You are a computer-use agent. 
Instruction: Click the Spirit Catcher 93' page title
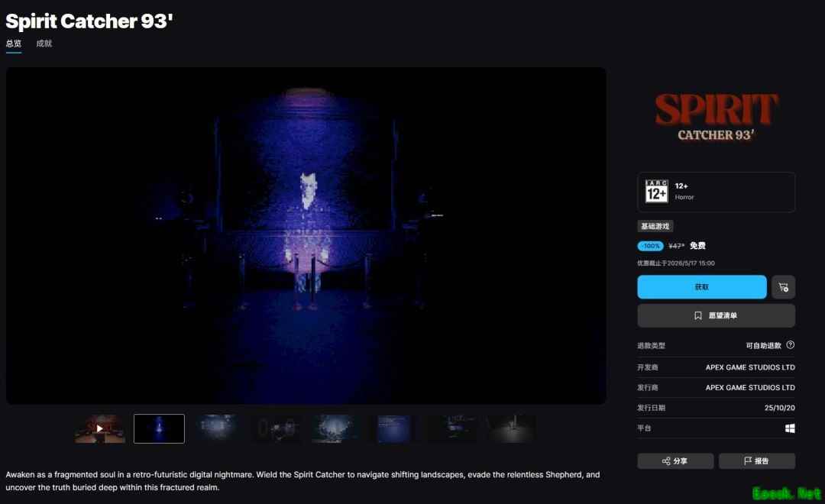89,21
